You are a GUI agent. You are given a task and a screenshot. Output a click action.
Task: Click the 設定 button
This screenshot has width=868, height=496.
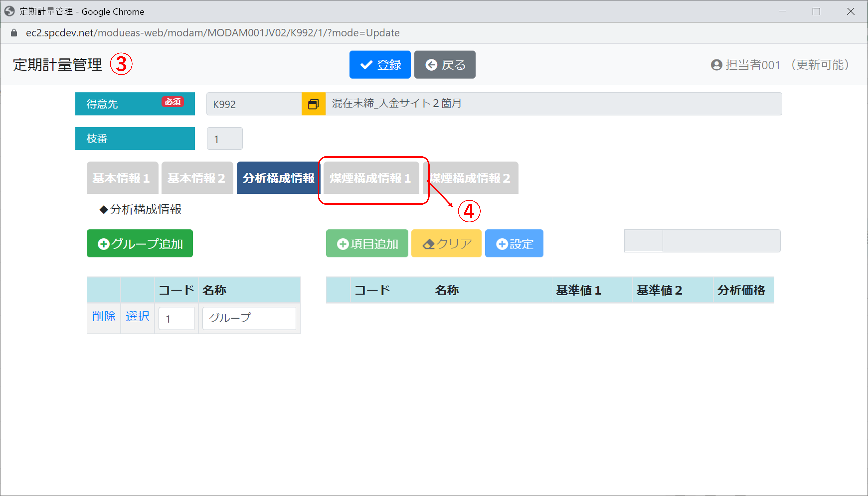click(x=514, y=243)
